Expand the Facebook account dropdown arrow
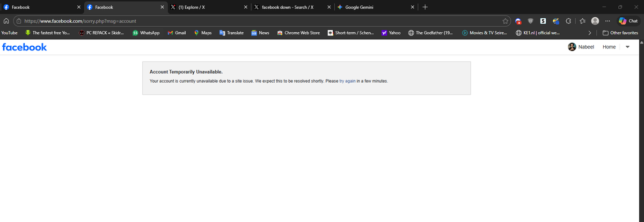Viewport: 644px width, 222px height. tap(627, 47)
